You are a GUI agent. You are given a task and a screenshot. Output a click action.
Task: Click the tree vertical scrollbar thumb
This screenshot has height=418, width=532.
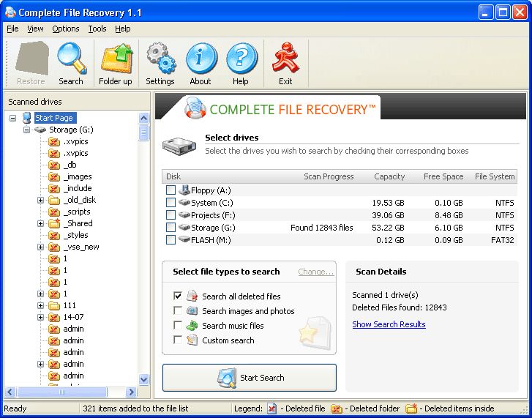point(144,133)
